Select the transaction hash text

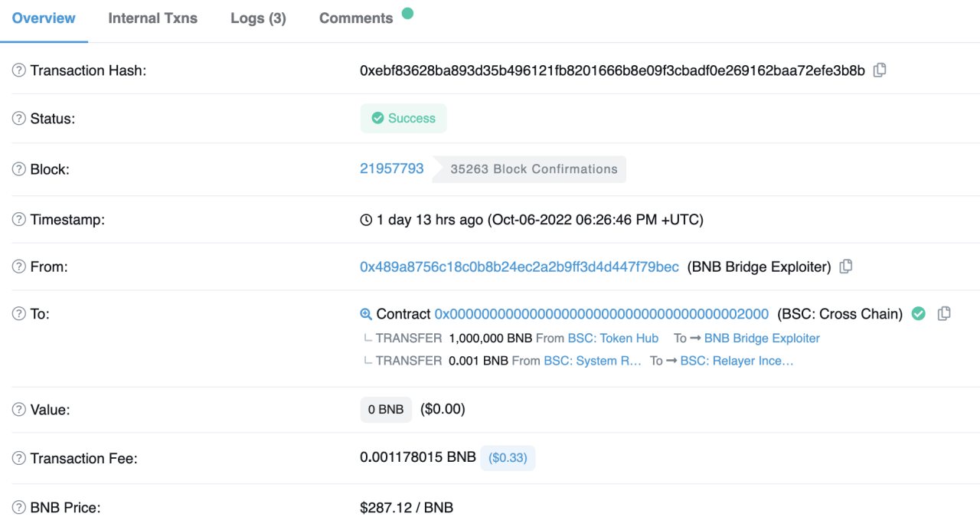click(612, 70)
